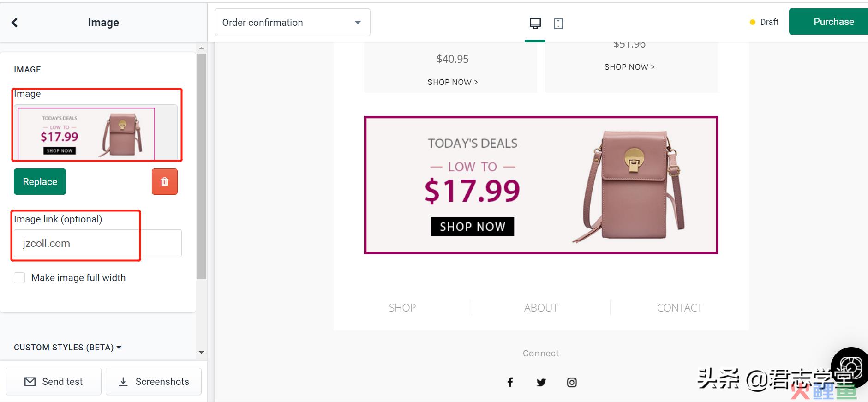Open the Instagram social icon
This screenshot has width=868, height=402.
point(572,382)
